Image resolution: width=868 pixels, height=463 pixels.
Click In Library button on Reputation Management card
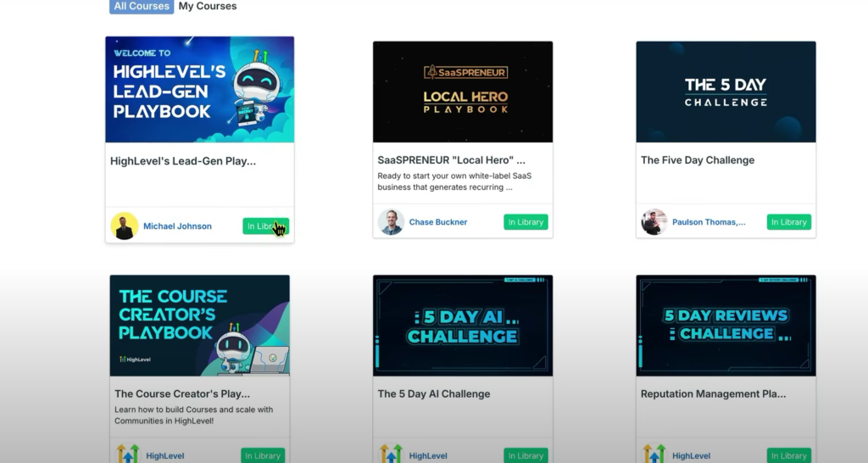click(789, 456)
